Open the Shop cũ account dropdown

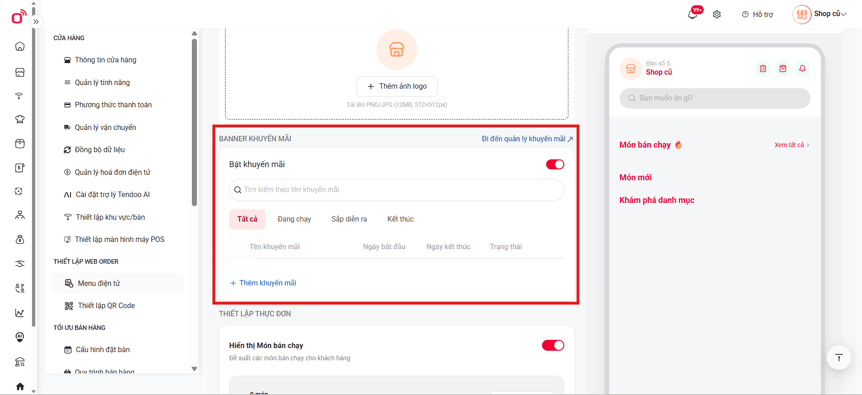click(x=819, y=14)
